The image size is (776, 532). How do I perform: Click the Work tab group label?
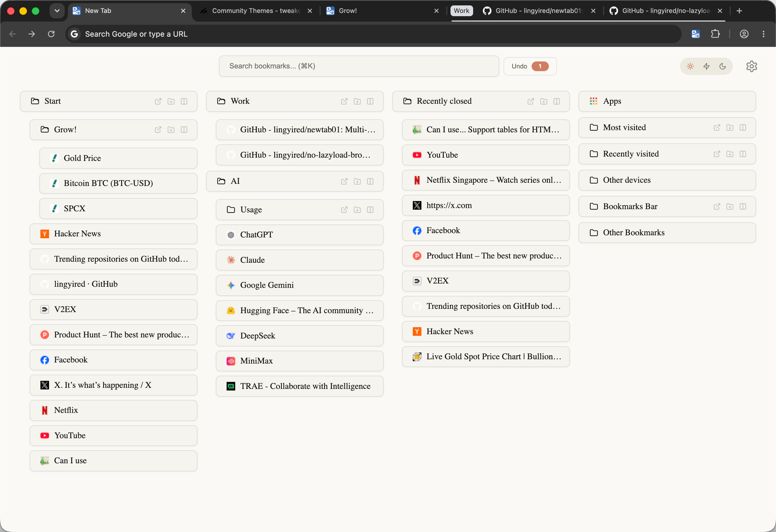[x=462, y=11]
